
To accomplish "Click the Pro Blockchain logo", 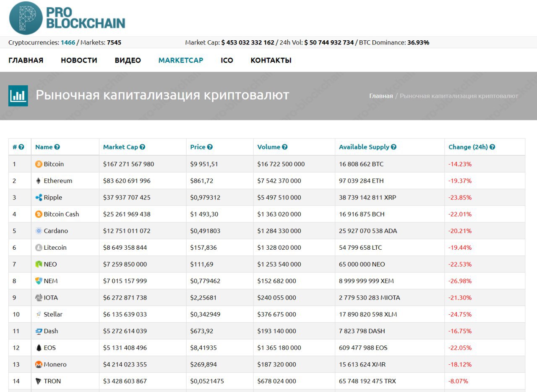I will pos(67,18).
